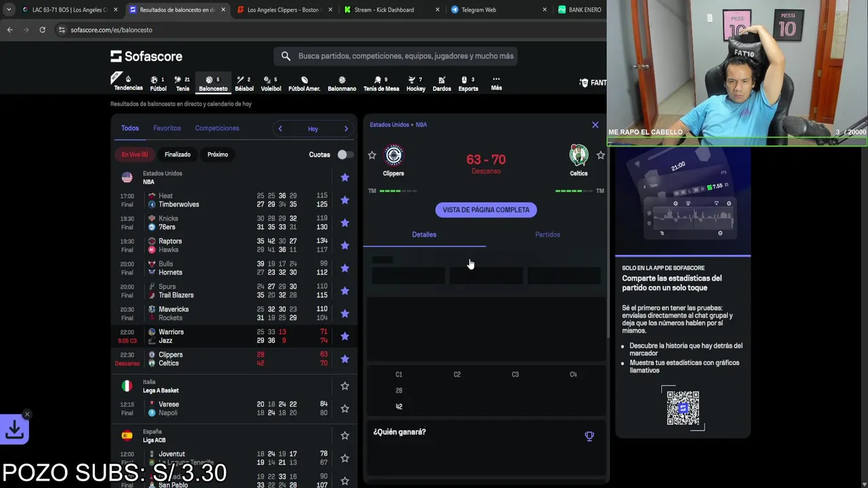Viewport: 868px width, 488px height.
Task: Click VISTA DE PÁGINA COMPLETA button
Action: pyautogui.click(x=486, y=210)
